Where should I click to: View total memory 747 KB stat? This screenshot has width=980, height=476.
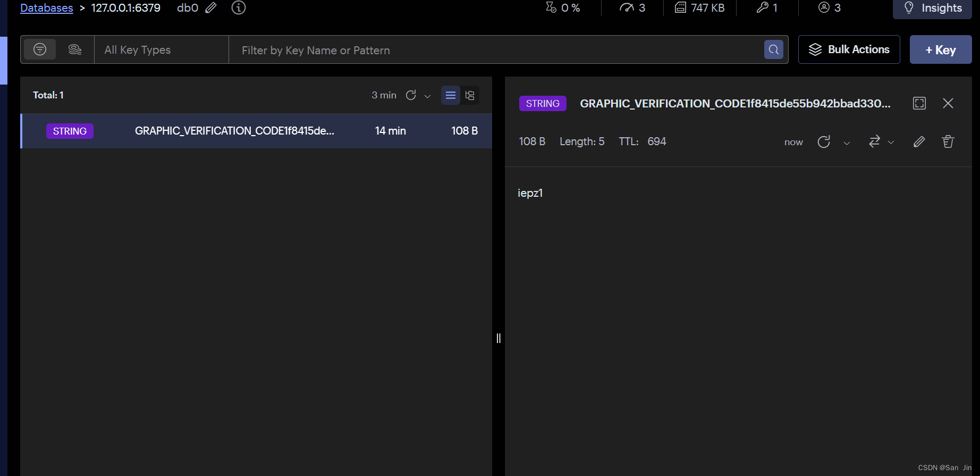700,7
